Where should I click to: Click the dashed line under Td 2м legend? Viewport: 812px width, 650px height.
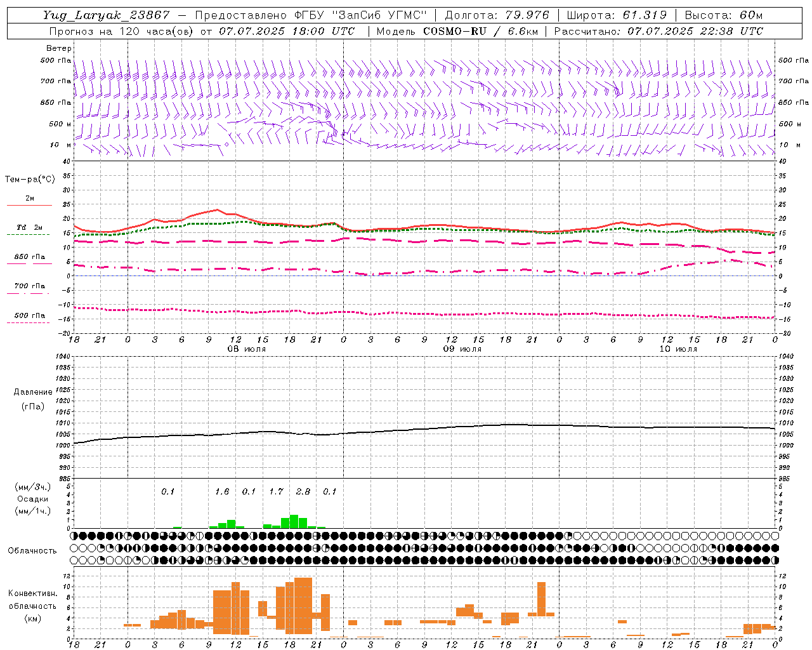(29, 234)
